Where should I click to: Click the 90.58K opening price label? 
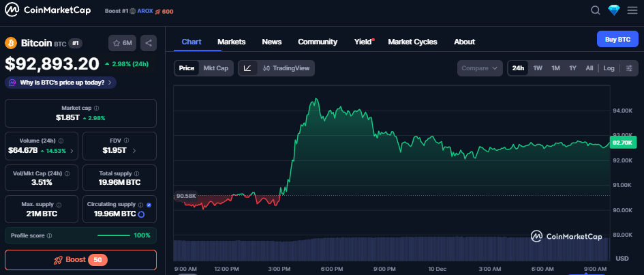click(x=186, y=196)
